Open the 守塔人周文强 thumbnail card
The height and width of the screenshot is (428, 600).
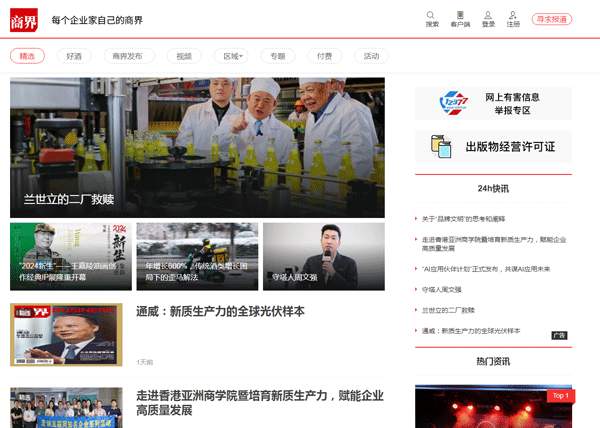coord(324,257)
